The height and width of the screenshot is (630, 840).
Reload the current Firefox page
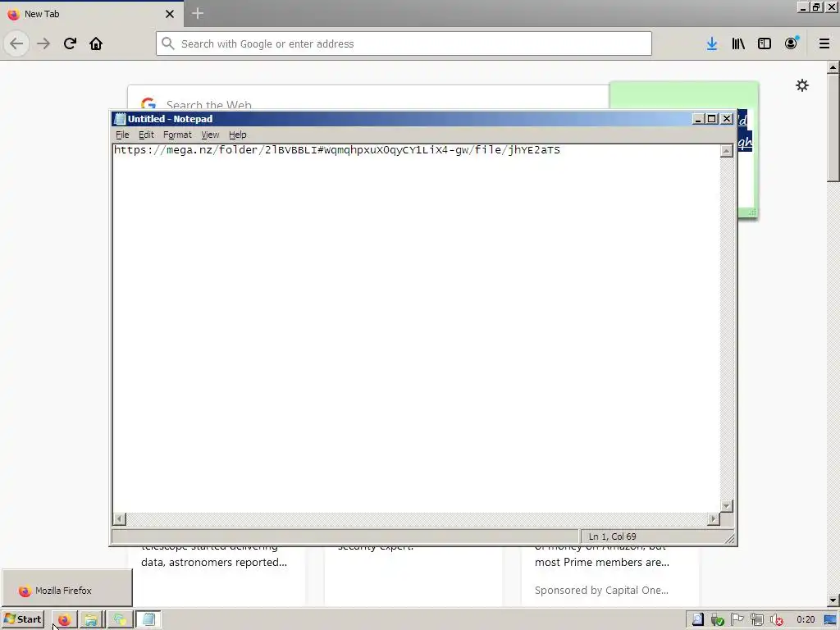click(x=70, y=43)
